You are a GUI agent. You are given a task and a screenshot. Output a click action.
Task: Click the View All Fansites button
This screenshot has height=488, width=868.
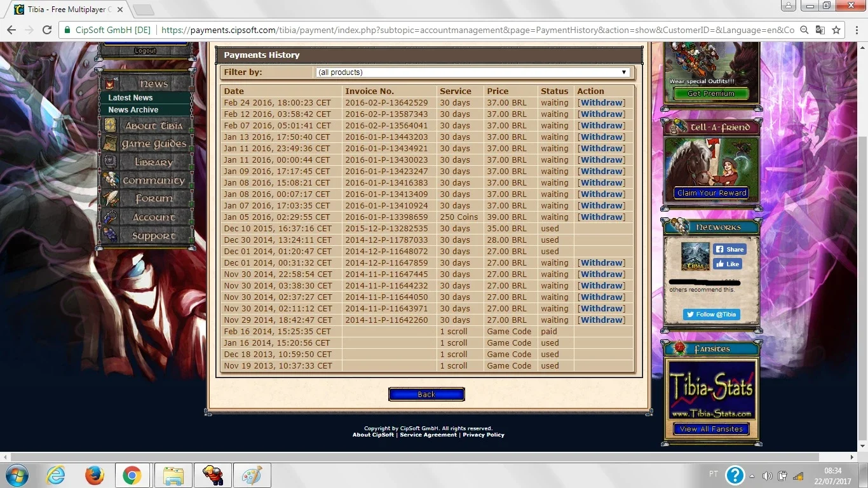click(711, 429)
